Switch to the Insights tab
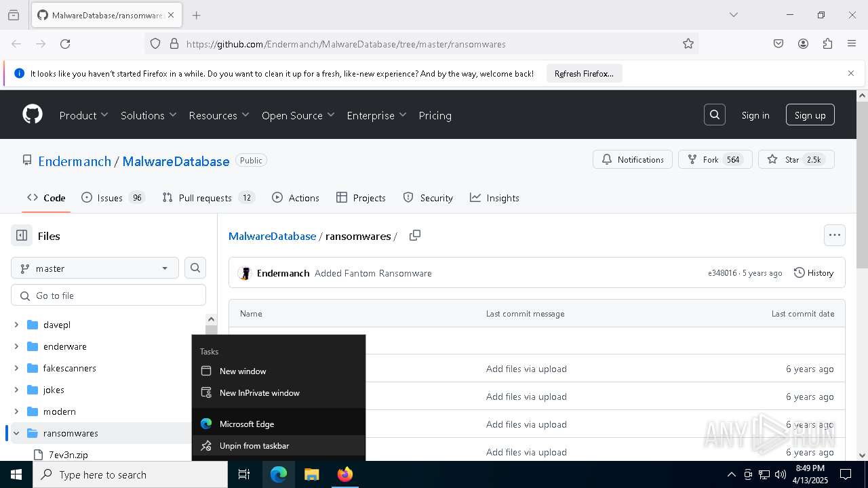This screenshot has width=868, height=488. tap(494, 198)
